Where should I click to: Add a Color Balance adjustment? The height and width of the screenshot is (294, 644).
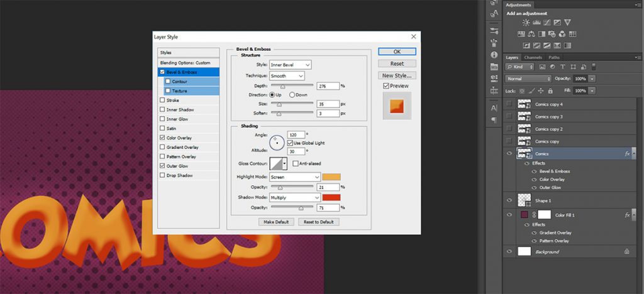[532, 34]
